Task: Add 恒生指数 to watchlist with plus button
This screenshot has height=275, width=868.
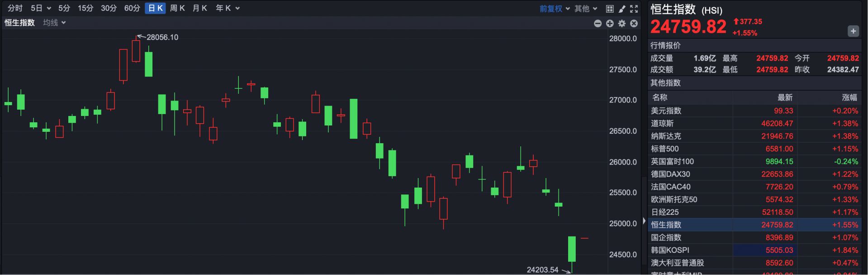Action: (853, 31)
